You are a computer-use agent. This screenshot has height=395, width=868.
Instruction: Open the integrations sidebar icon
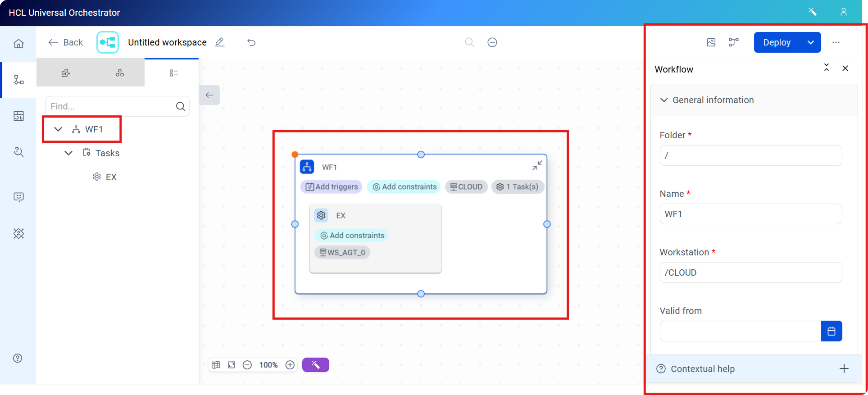18,233
